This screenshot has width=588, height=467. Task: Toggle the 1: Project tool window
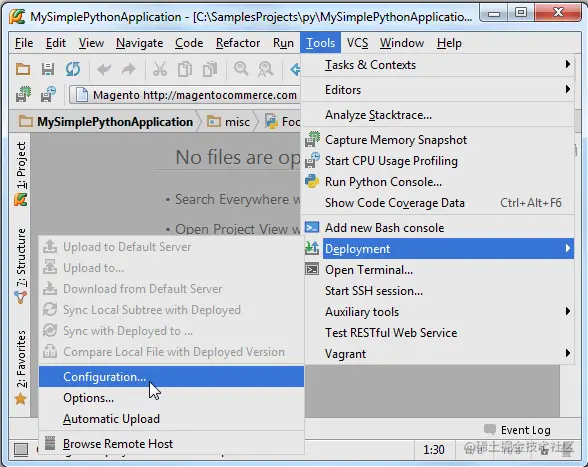pyautogui.click(x=21, y=174)
